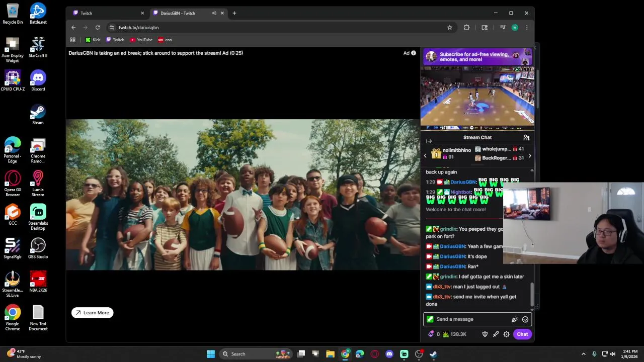Open the Recycle Bin
The height and width of the screenshot is (362, 644).
click(13, 14)
